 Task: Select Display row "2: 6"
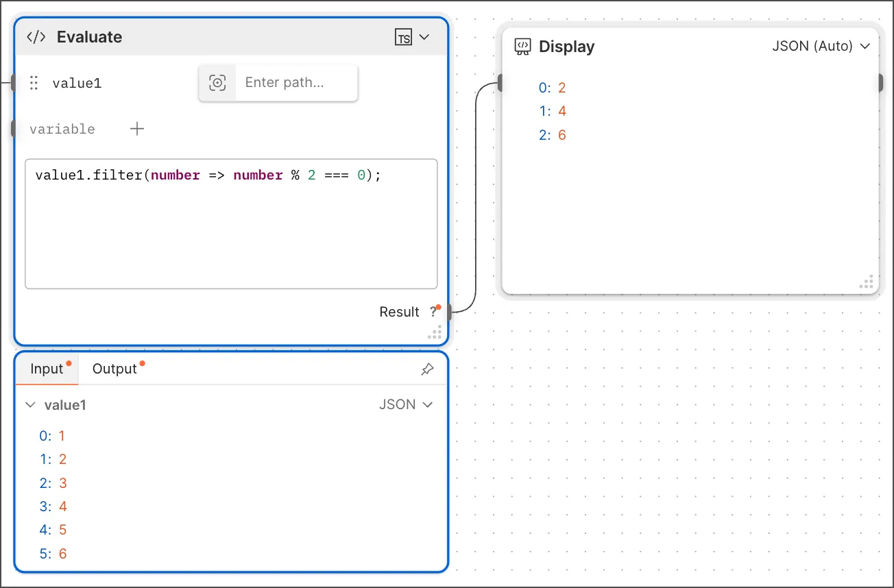pos(553,135)
